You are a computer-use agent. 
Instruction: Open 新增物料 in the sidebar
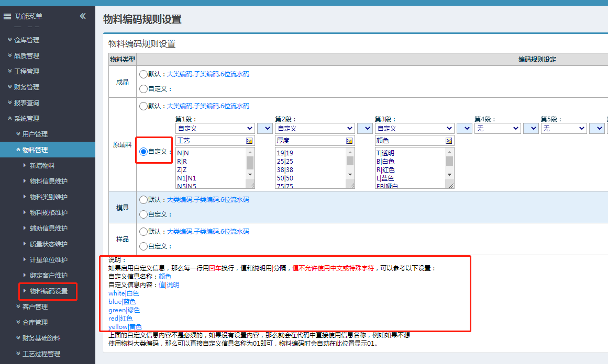(42, 165)
